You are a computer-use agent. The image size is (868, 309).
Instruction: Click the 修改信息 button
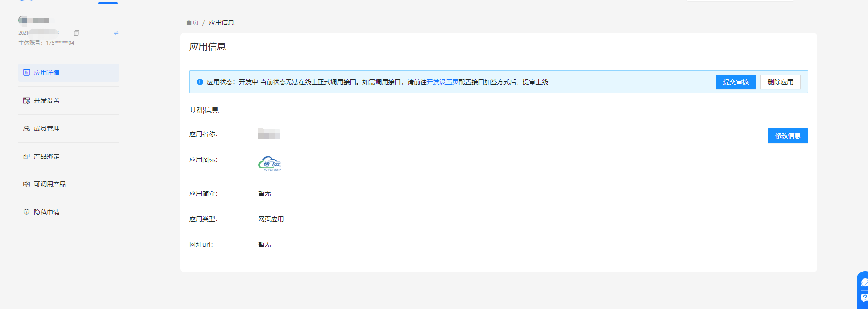[x=787, y=136]
